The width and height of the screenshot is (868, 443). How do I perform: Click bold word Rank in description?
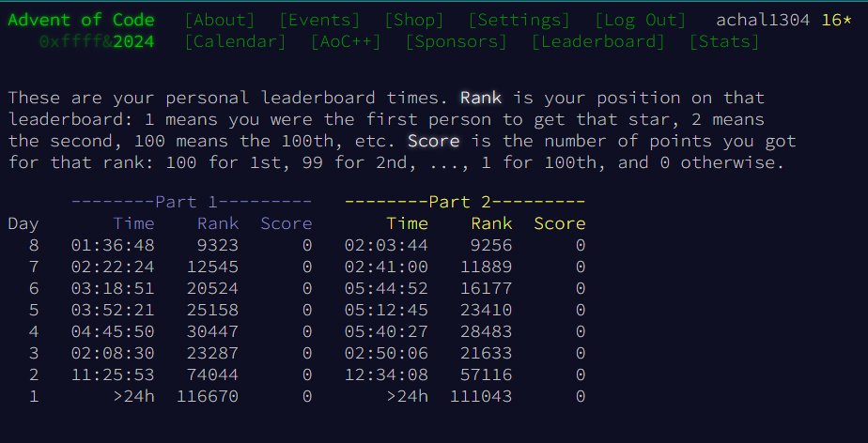(x=481, y=98)
